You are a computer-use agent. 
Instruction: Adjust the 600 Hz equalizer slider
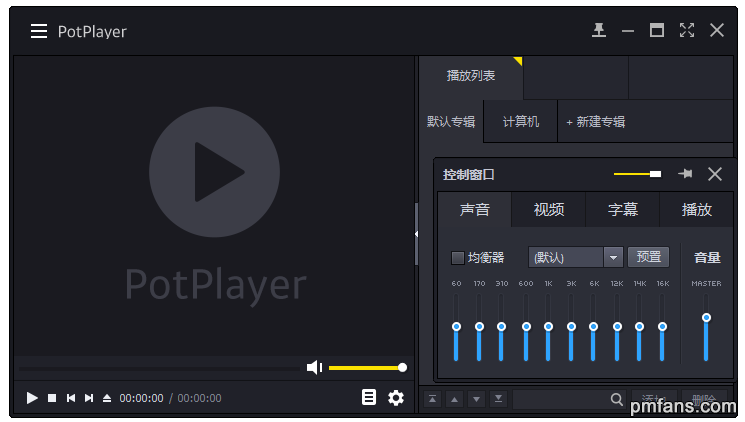(x=526, y=327)
